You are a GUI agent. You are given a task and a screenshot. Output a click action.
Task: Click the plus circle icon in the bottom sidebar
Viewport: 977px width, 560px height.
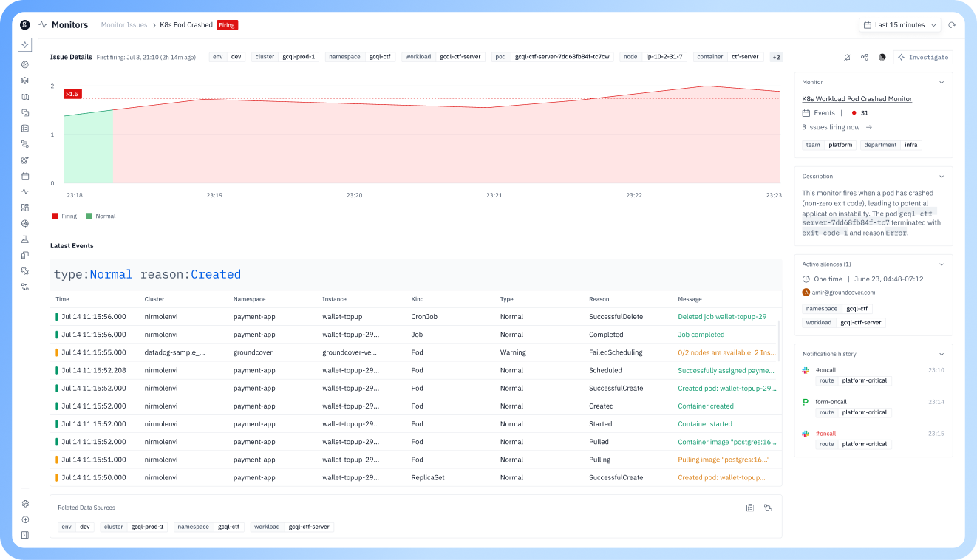(x=25, y=519)
